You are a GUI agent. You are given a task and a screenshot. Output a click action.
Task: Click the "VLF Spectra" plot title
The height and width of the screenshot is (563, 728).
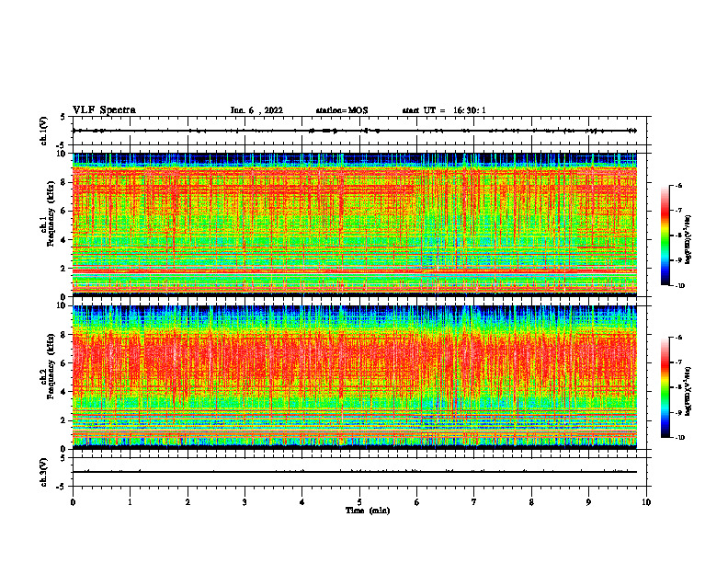104,110
